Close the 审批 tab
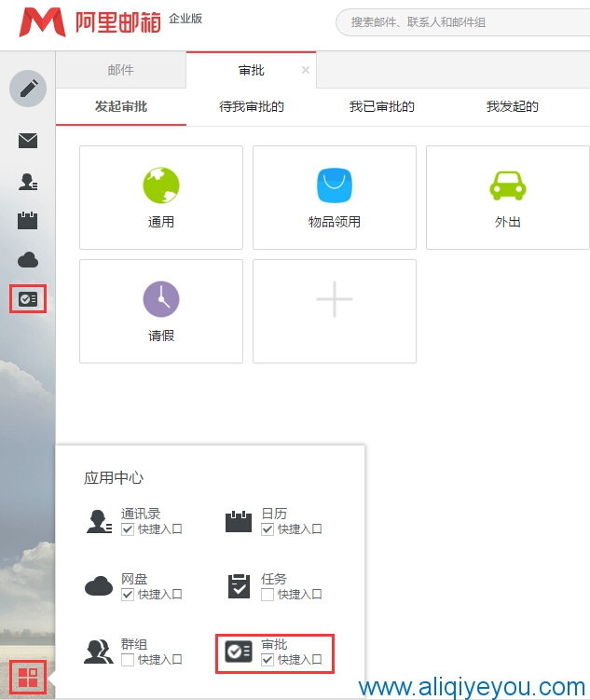This screenshot has height=700, width=590. (306, 70)
